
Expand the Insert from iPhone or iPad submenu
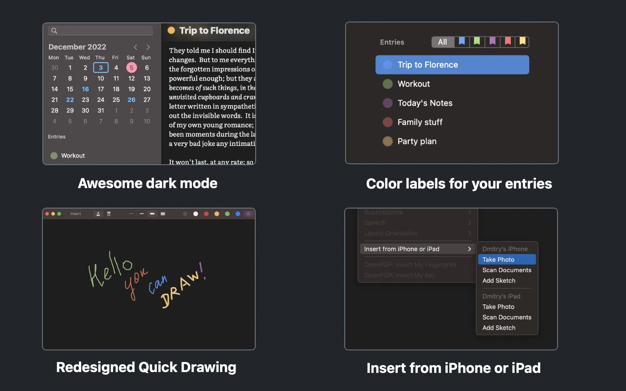coord(417,249)
